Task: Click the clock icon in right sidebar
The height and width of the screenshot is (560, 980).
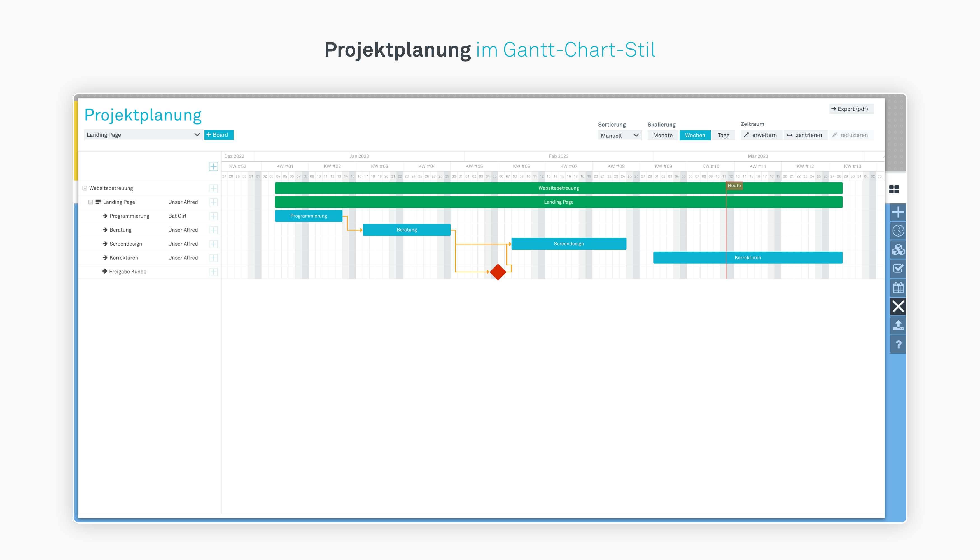Action: tap(898, 231)
